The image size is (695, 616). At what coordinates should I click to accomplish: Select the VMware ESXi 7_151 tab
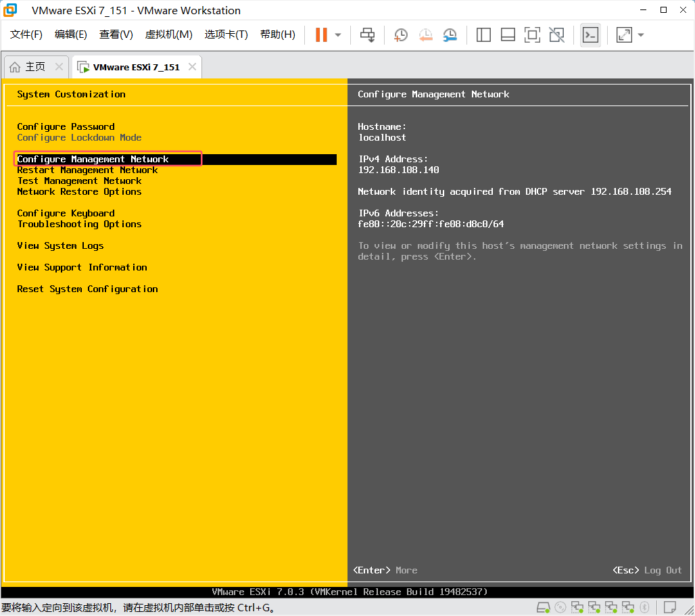point(136,68)
